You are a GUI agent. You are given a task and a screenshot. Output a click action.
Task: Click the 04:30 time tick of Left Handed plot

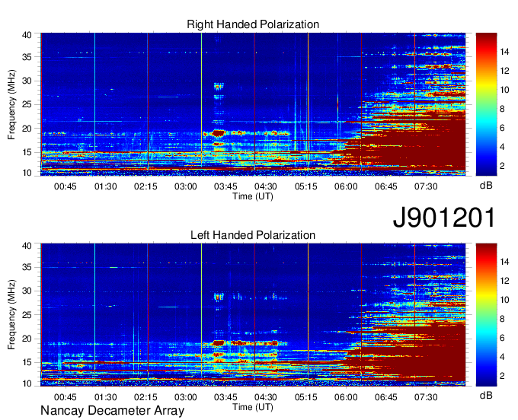pos(266,397)
